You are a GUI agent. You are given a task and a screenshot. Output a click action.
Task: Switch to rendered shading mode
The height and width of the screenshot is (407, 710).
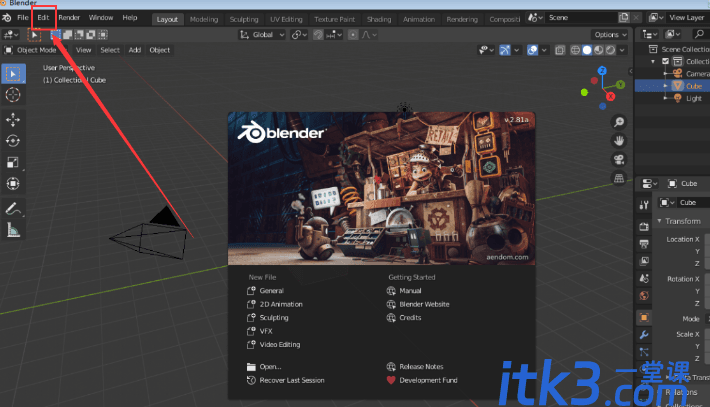pyautogui.click(x=610, y=50)
